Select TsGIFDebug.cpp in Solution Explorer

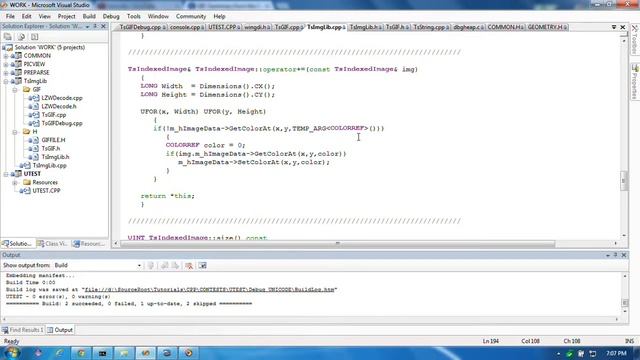[x=62, y=123]
